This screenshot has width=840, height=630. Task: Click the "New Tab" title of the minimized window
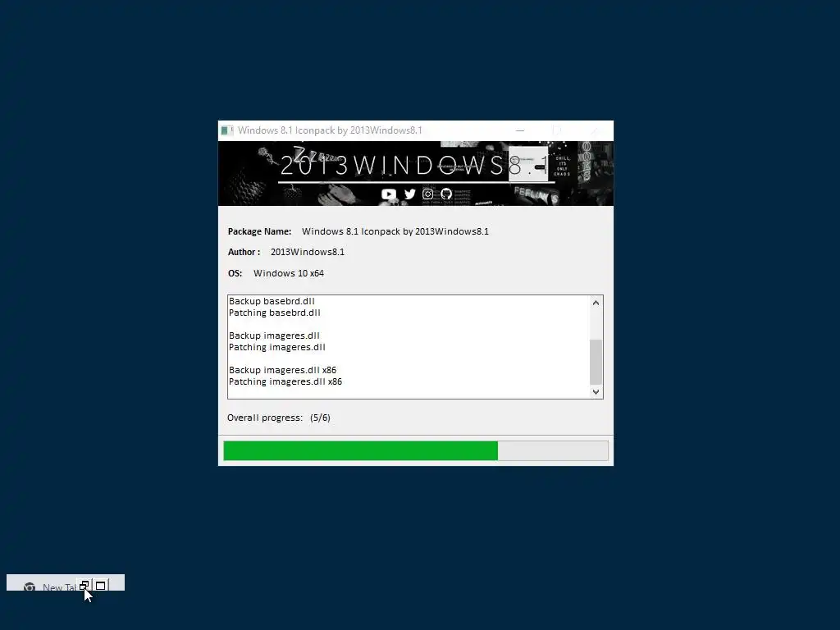[59, 587]
